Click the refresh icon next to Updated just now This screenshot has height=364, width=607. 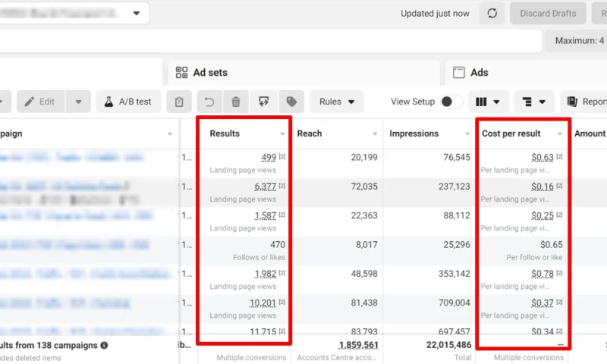click(492, 14)
